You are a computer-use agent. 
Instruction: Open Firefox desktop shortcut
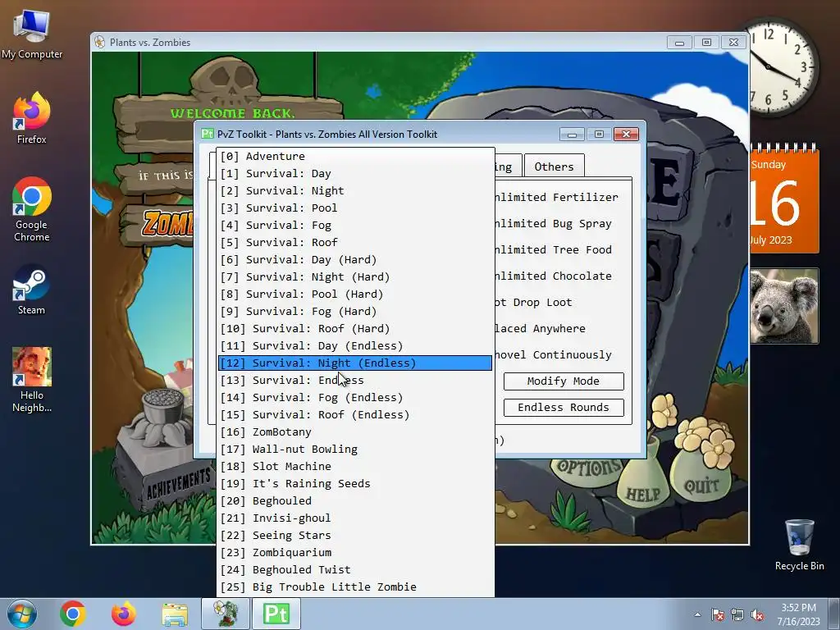(32, 118)
